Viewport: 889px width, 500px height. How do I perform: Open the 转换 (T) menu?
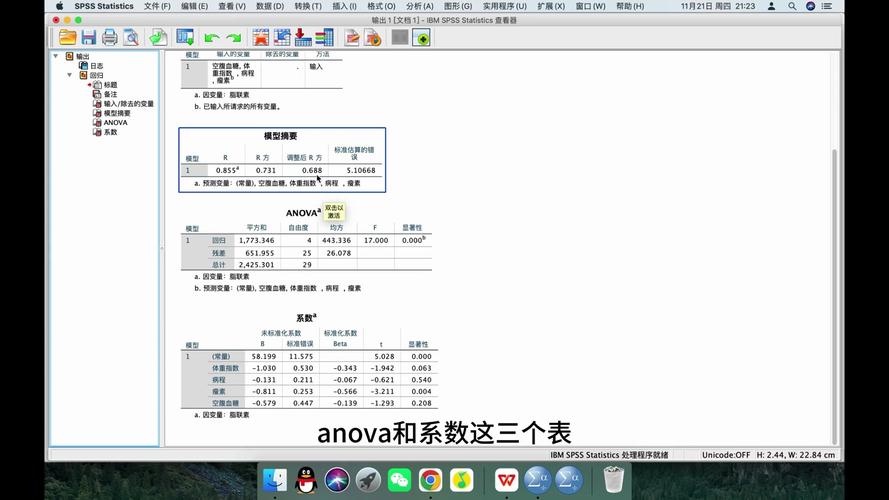click(308, 6)
